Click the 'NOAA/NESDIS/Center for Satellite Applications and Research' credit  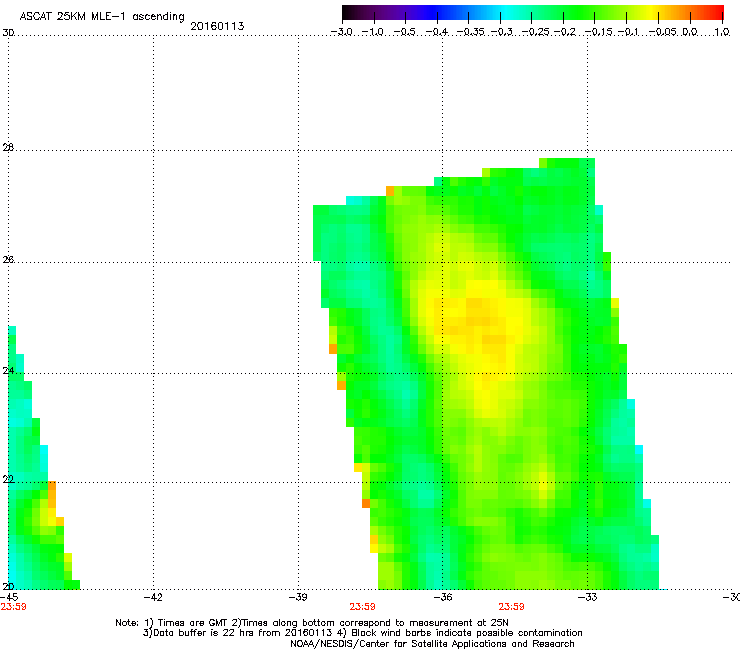click(432, 644)
